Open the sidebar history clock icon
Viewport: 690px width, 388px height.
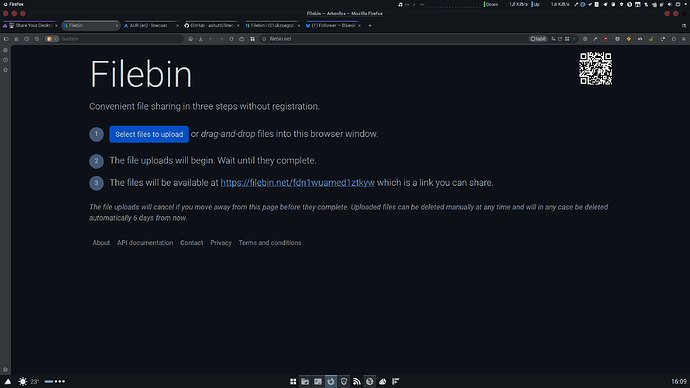click(x=5, y=60)
